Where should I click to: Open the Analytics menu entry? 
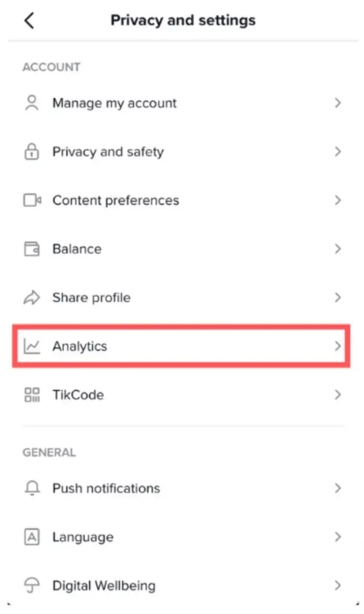click(x=80, y=346)
